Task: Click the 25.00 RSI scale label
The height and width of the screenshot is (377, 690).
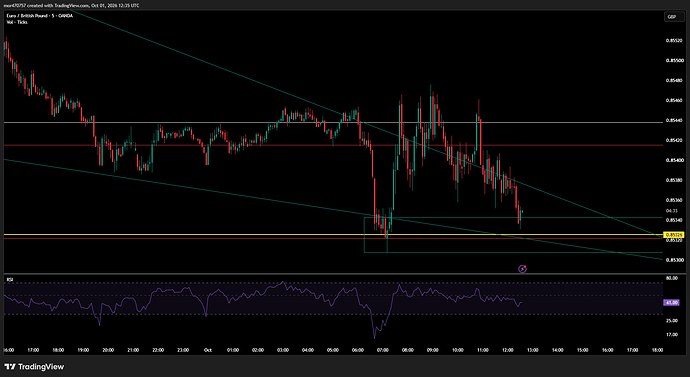Action: click(672, 321)
